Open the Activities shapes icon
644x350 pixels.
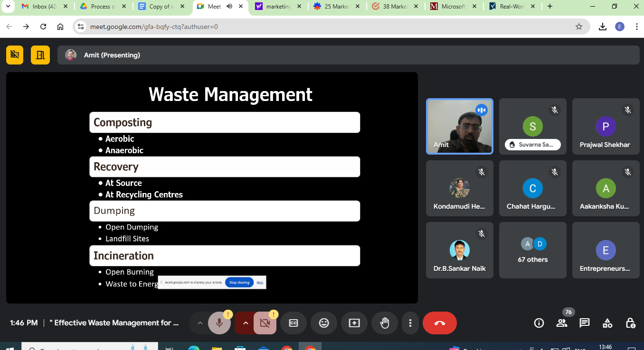(607, 323)
